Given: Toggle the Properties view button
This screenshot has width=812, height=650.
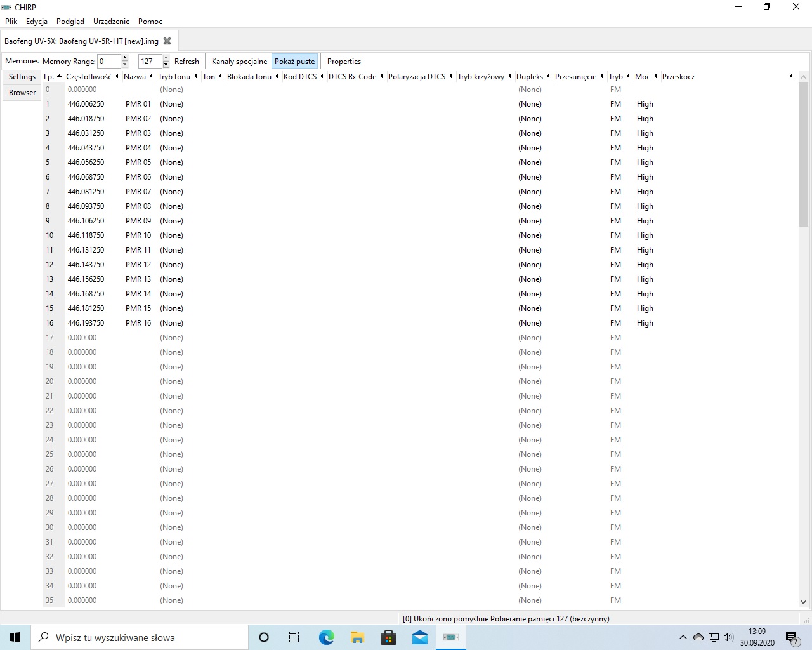Looking at the screenshot, I should point(344,62).
